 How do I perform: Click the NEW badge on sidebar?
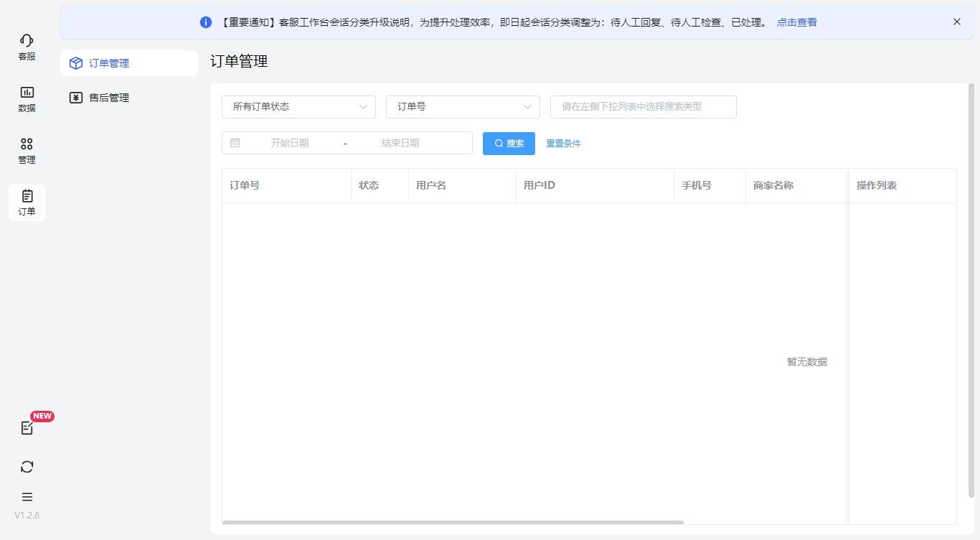pos(42,416)
